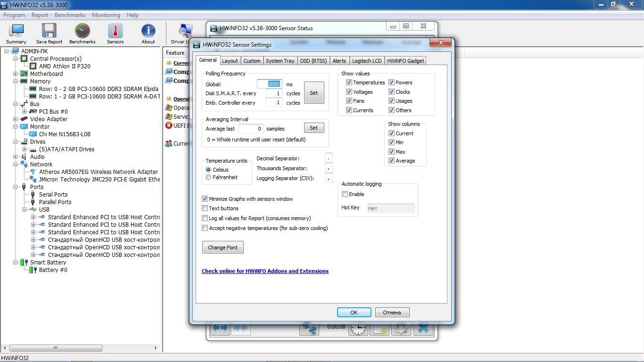Select the Fahrenheit temperature unit
The width and height of the screenshot is (644, 362).
(208, 177)
